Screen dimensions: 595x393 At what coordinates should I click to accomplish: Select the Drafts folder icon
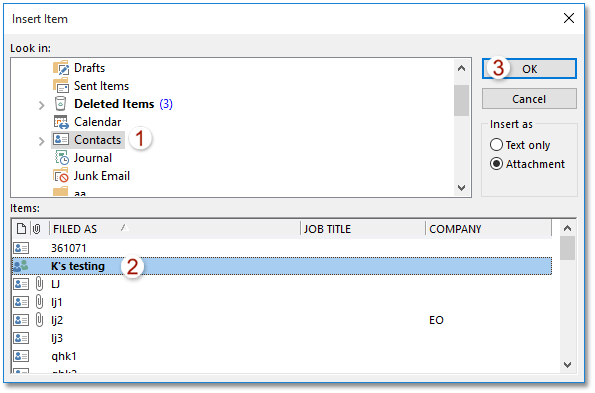61,68
